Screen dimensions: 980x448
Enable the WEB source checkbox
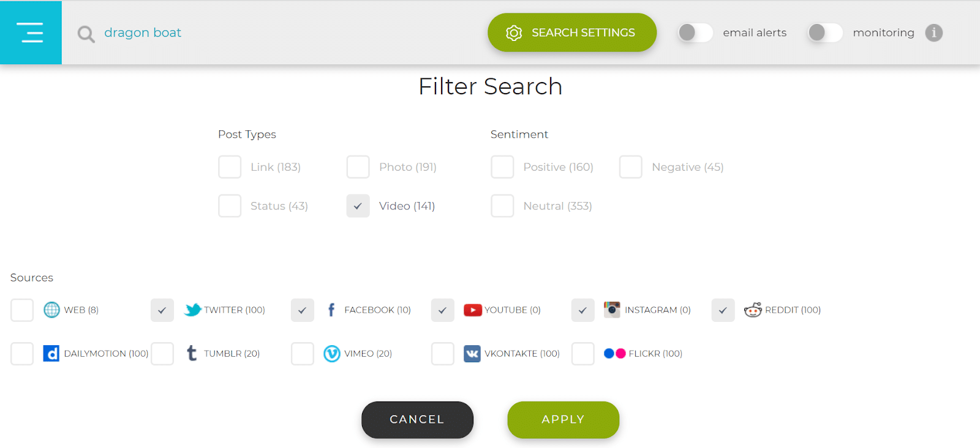(21, 310)
